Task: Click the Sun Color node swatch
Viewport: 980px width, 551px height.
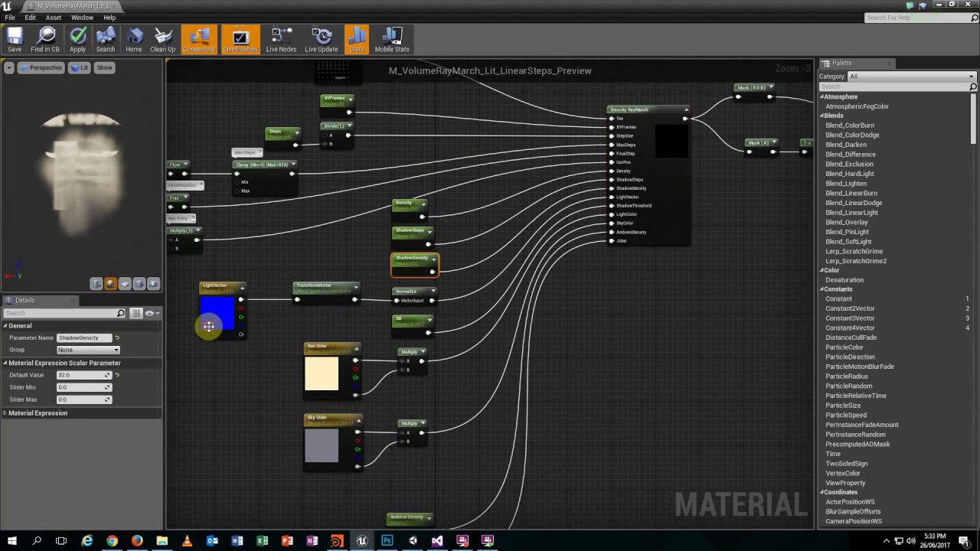Action: 322,373
